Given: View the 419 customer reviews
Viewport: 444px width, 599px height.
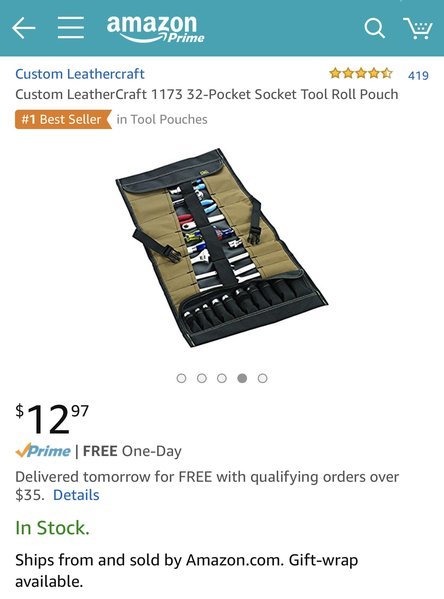Looking at the screenshot, I should pos(418,75).
